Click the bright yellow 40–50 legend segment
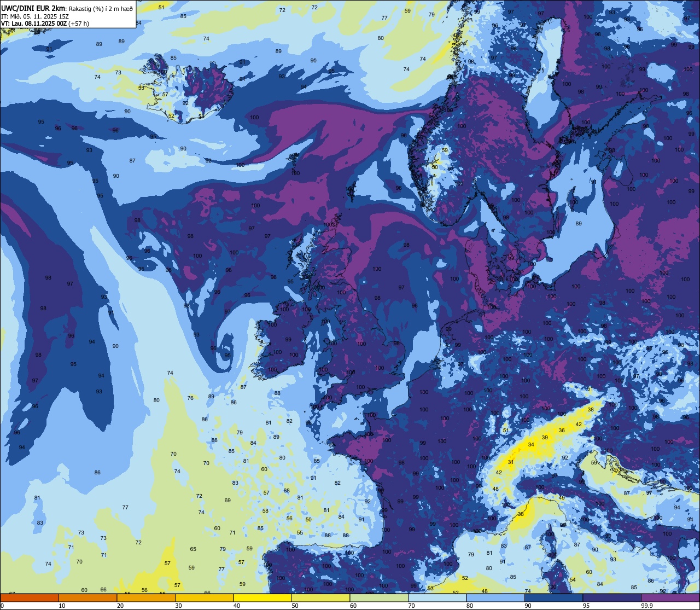The image size is (700, 610). [262, 597]
